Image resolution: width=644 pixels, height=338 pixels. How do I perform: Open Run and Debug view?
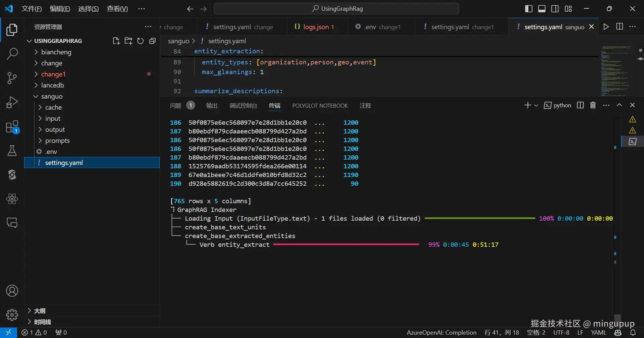12,102
